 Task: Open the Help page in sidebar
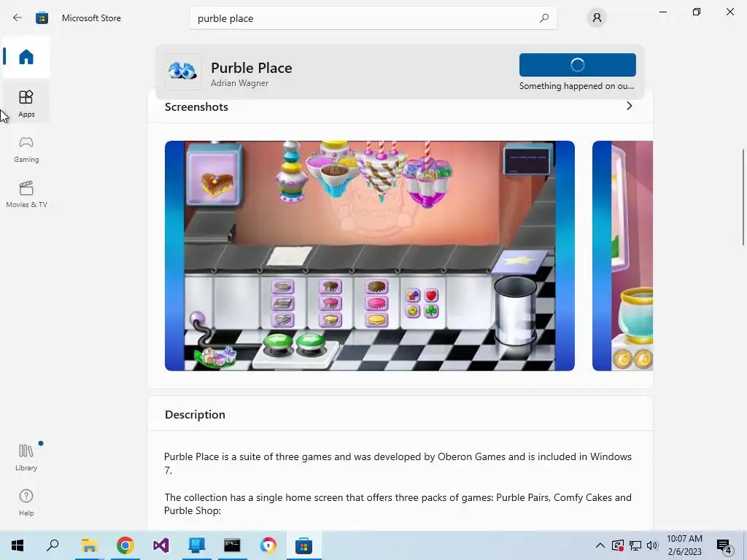[26, 502]
